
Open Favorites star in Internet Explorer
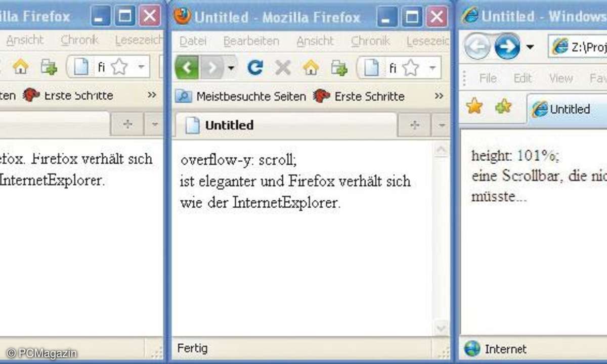[x=474, y=106]
